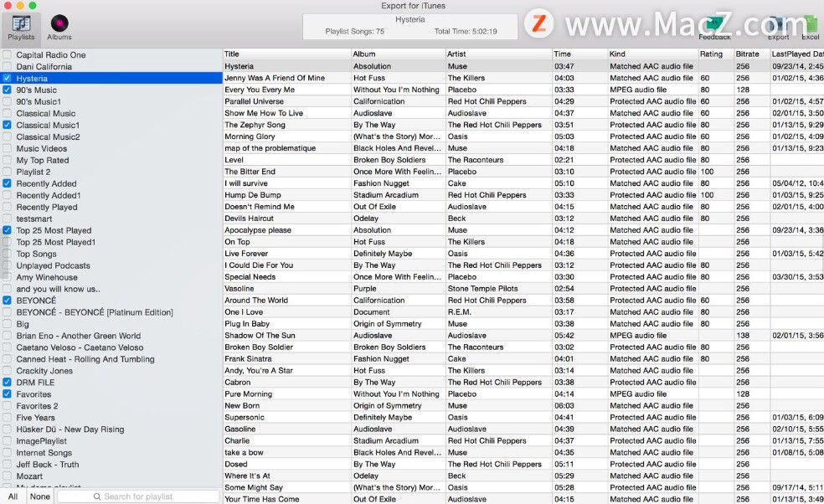Select the ImagePlaylist playlist
The image size is (824, 504).
42,441
